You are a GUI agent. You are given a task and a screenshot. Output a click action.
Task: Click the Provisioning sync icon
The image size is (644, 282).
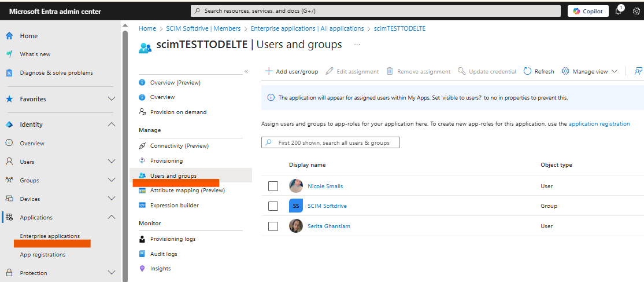coord(142,160)
